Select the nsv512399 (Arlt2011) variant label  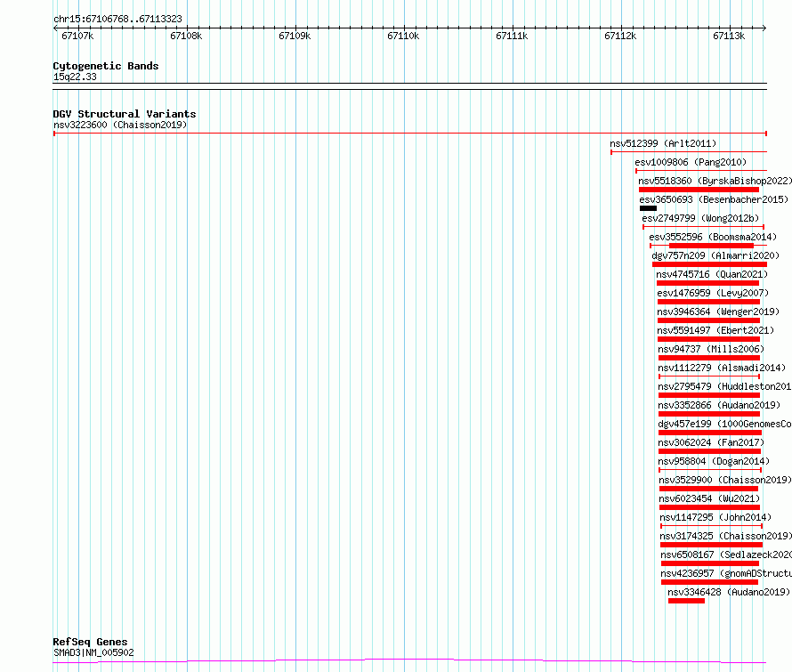coord(663,143)
